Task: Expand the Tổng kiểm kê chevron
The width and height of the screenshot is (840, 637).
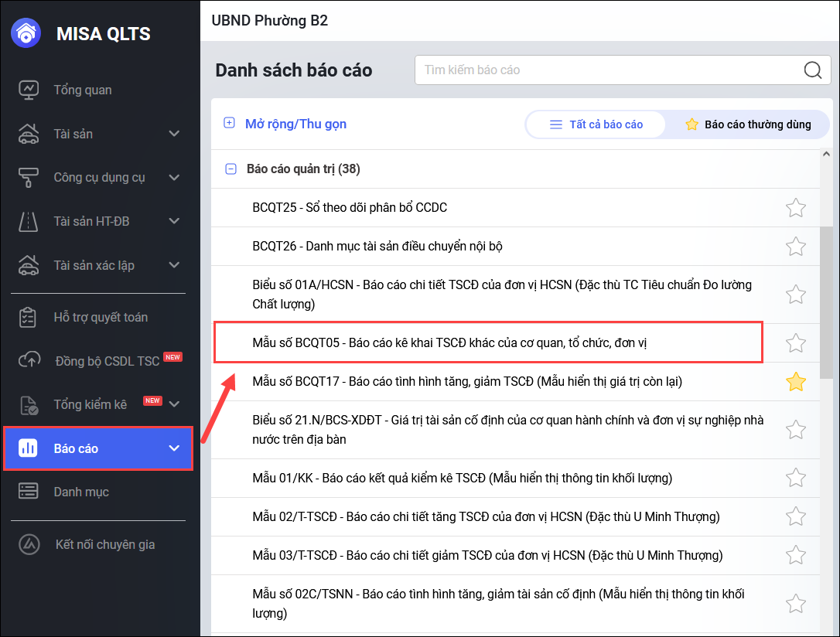Action: pos(174,404)
